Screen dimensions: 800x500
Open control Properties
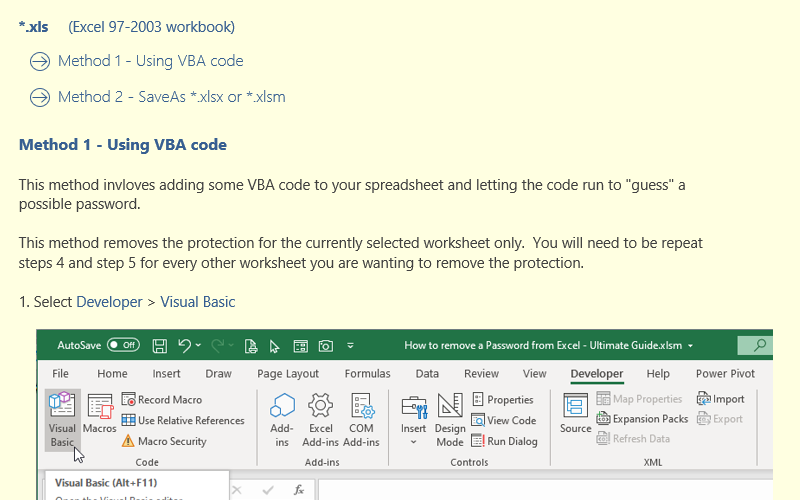pos(503,399)
